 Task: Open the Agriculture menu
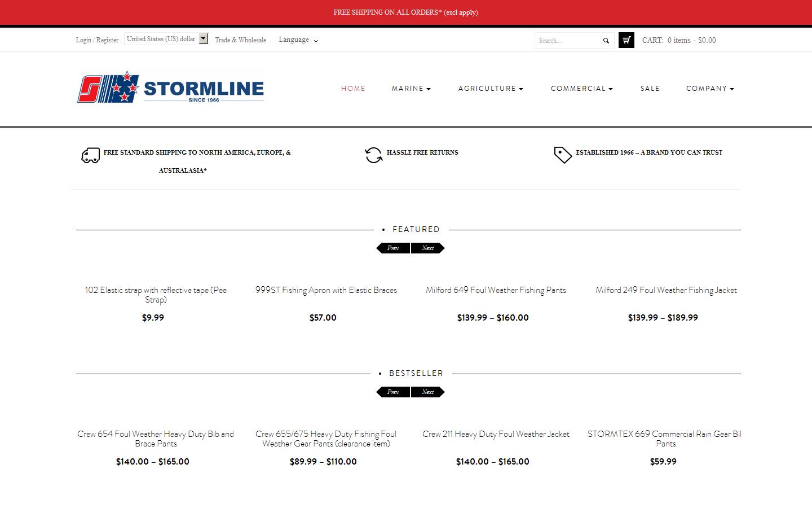click(490, 89)
